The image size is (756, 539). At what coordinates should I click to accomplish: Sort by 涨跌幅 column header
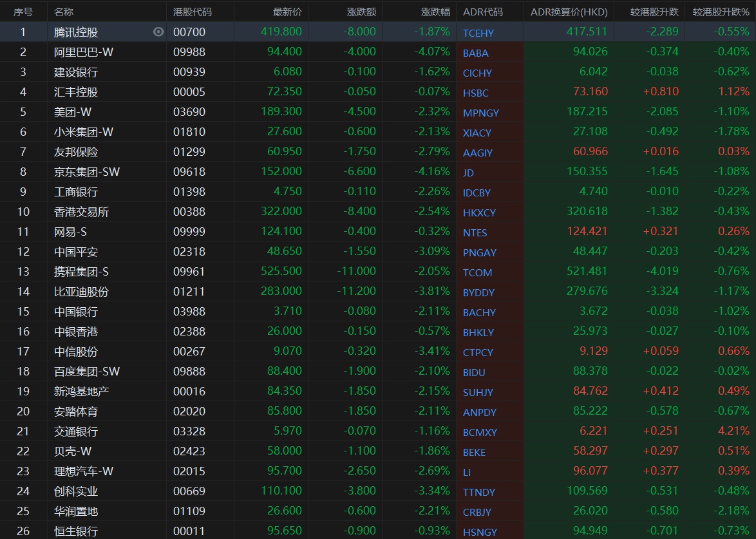435,12
